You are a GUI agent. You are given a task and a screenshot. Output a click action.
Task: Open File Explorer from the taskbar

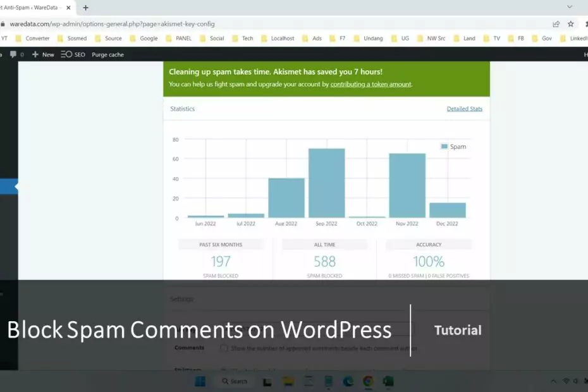point(288,381)
